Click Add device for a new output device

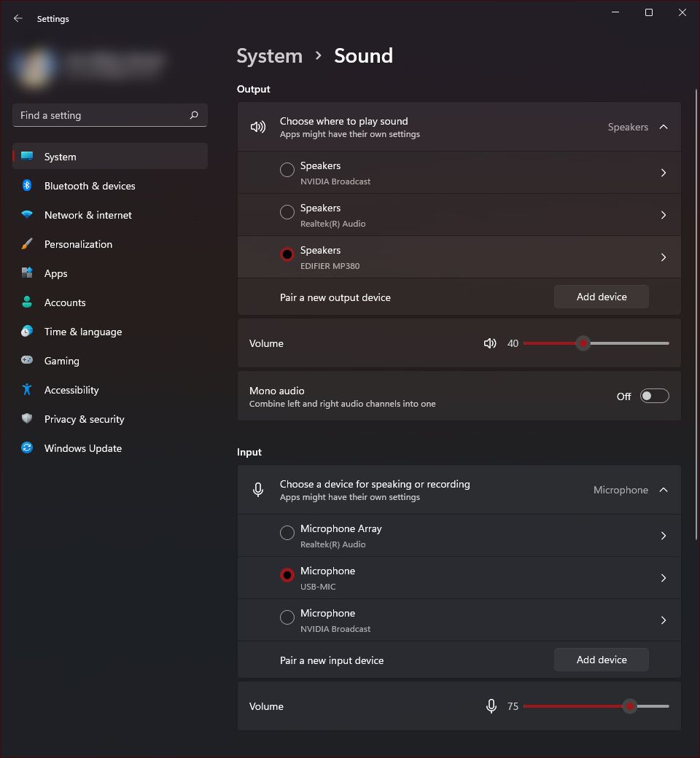[x=601, y=297]
